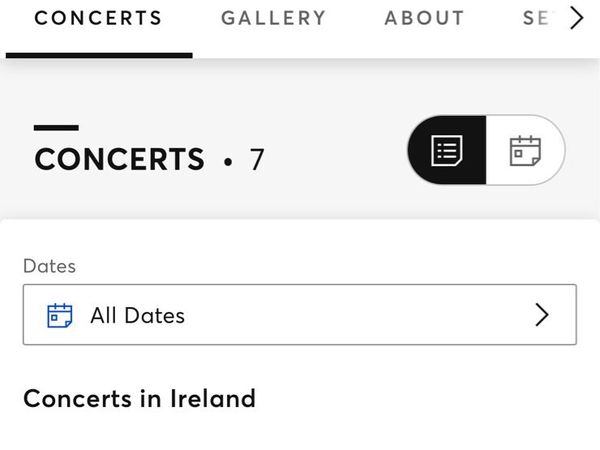Image resolution: width=600 pixels, height=450 pixels.
Task: Switch to the list view icon
Action: click(447, 150)
